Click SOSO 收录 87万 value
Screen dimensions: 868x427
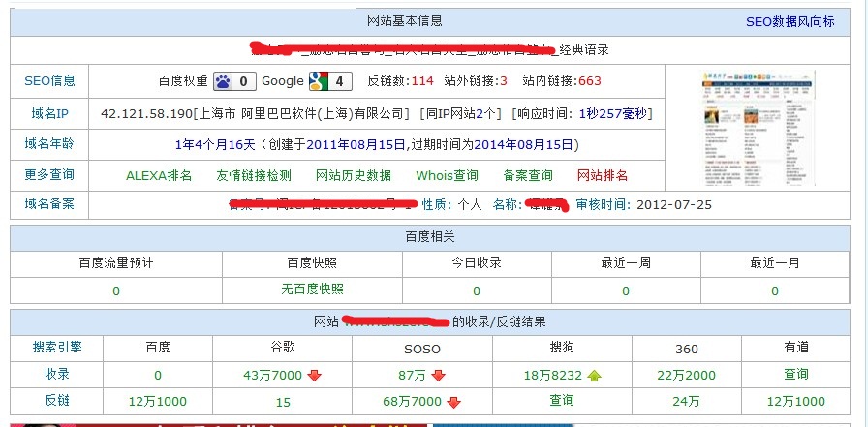click(412, 376)
